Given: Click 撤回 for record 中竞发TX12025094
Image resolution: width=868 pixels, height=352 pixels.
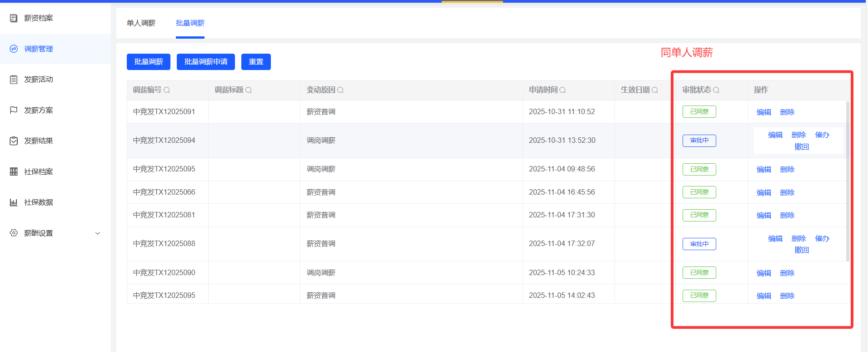Looking at the screenshot, I should 802,147.
